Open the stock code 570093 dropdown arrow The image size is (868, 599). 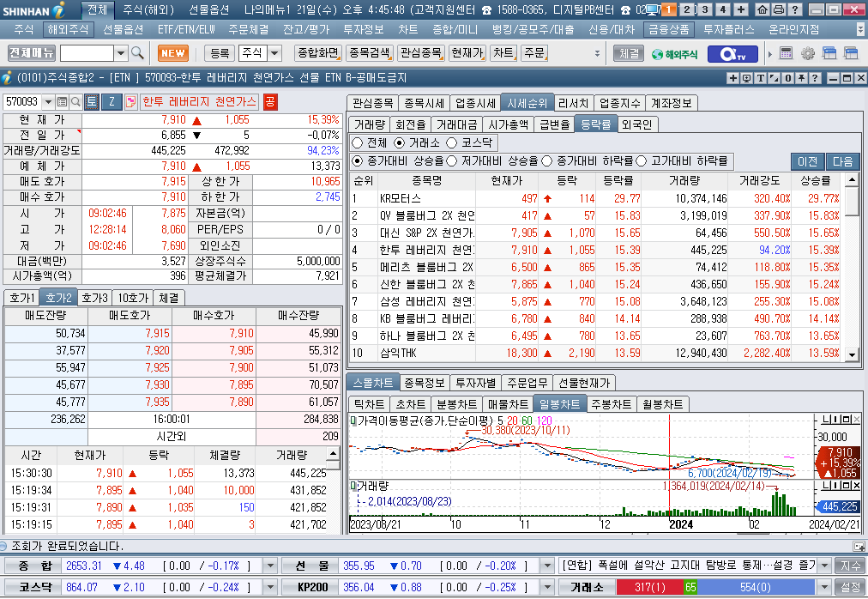pyautogui.click(x=48, y=102)
